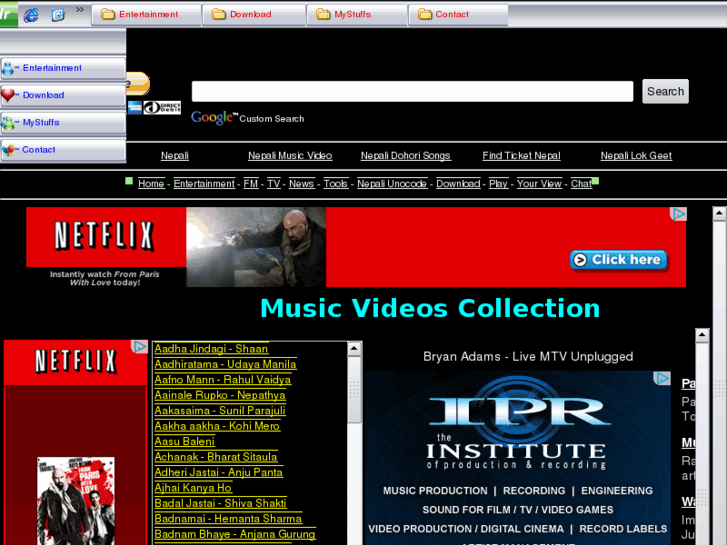727x545 pixels.
Task: Click the blue person icon beside the sidebar Entertainment item
Action: [8, 69]
